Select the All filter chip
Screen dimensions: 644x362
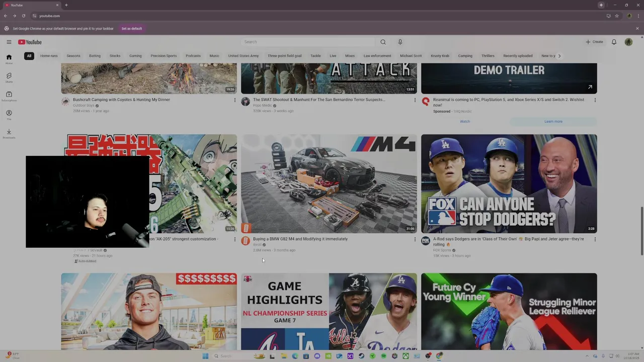click(x=29, y=56)
